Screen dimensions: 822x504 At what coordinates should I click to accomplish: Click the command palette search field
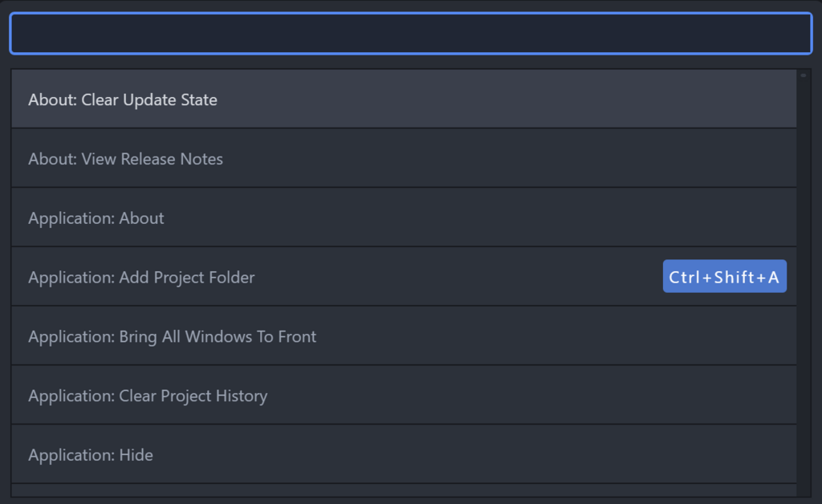[410, 34]
